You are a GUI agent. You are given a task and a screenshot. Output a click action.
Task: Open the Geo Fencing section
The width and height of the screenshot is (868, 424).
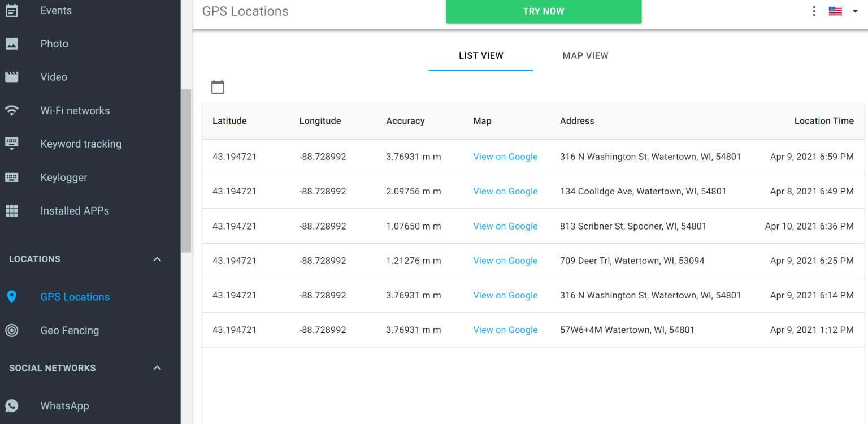pos(69,330)
